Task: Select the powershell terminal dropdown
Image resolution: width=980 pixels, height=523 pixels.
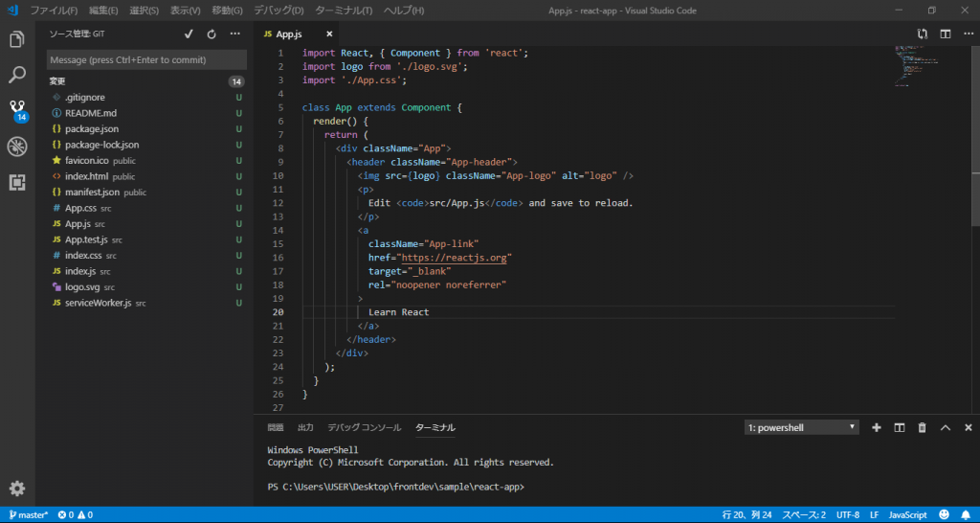Action: 802,428
